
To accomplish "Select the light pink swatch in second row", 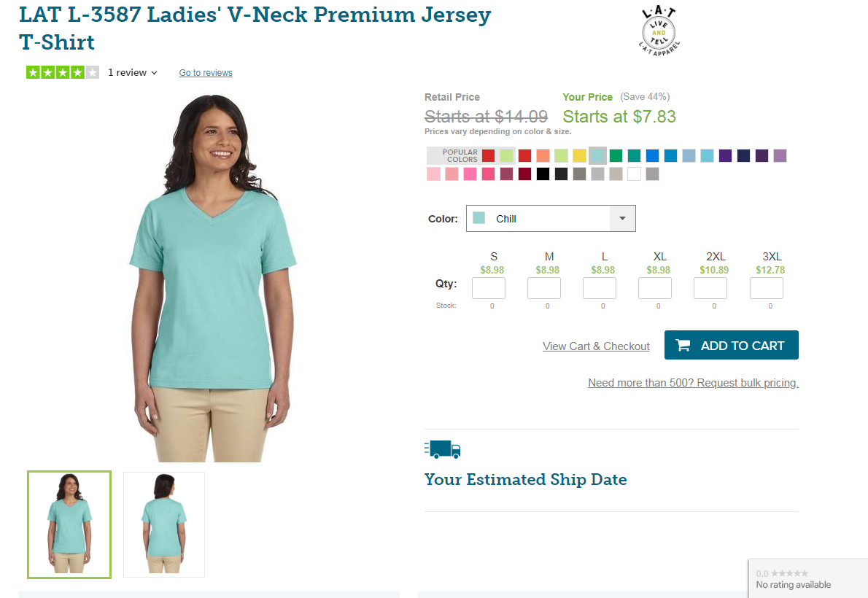I will pyautogui.click(x=433, y=174).
